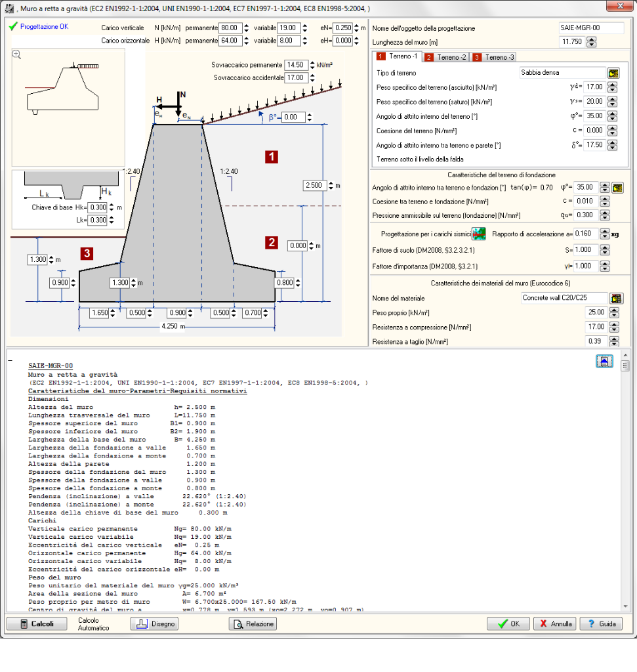Adjust the eN eccentricity stepper

coord(356,28)
